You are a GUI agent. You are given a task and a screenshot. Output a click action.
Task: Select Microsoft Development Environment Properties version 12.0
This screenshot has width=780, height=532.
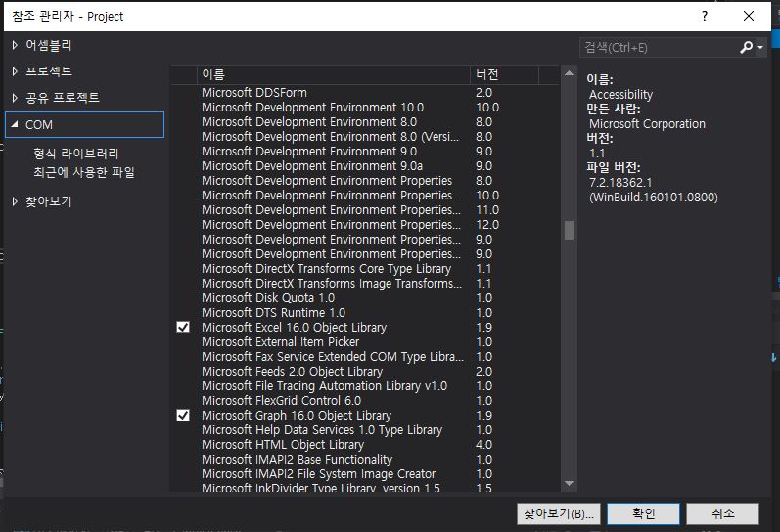[366, 225]
